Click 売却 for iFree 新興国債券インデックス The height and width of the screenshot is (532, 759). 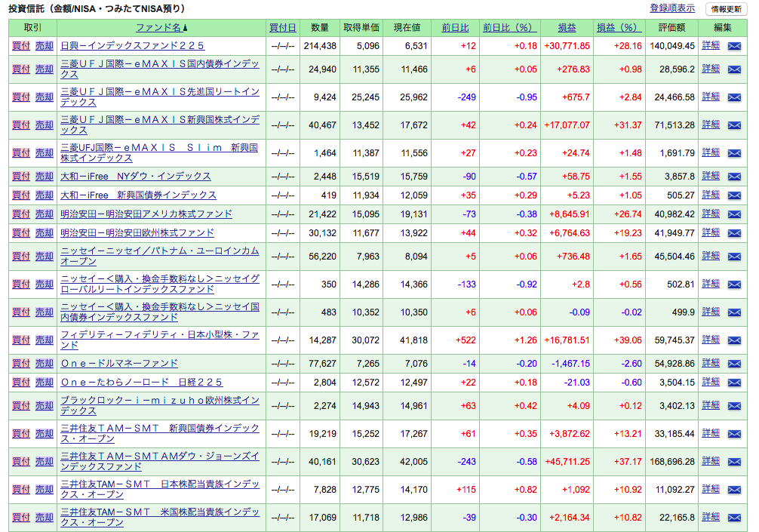pyautogui.click(x=44, y=195)
